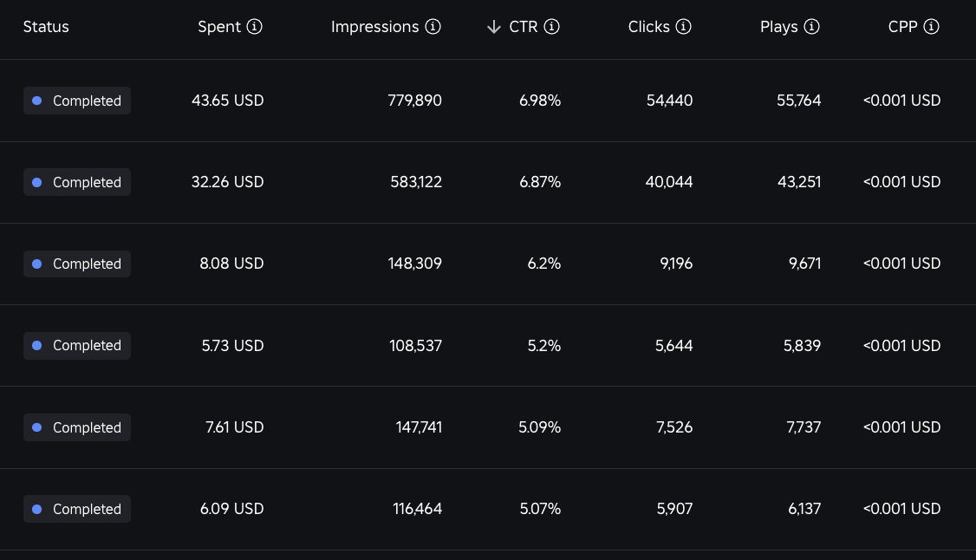976x560 pixels.
Task: Click the clicks value 9,196
Action: pyautogui.click(x=677, y=264)
